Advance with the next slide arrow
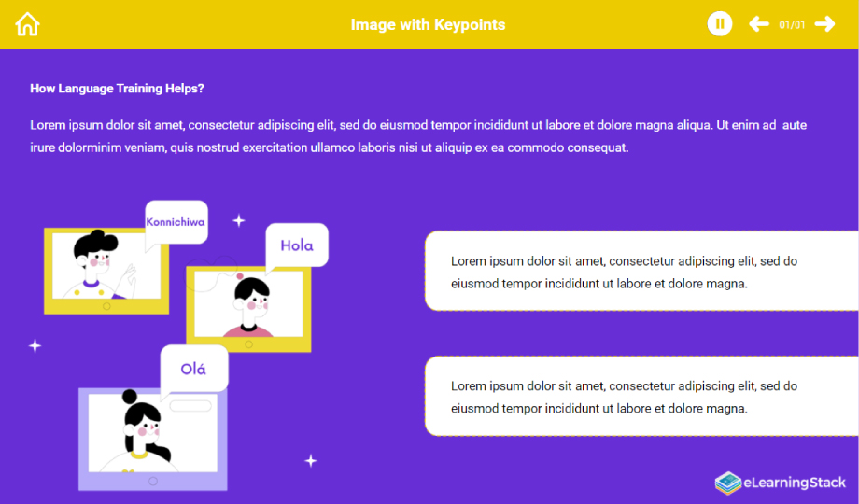The image size is (859, 504). click(824, 24)
